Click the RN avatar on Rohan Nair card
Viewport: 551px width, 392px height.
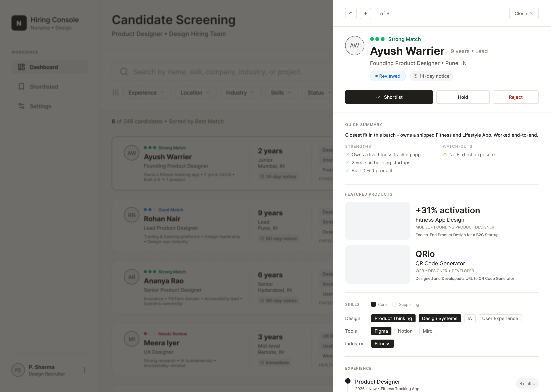tap(132, 215)
